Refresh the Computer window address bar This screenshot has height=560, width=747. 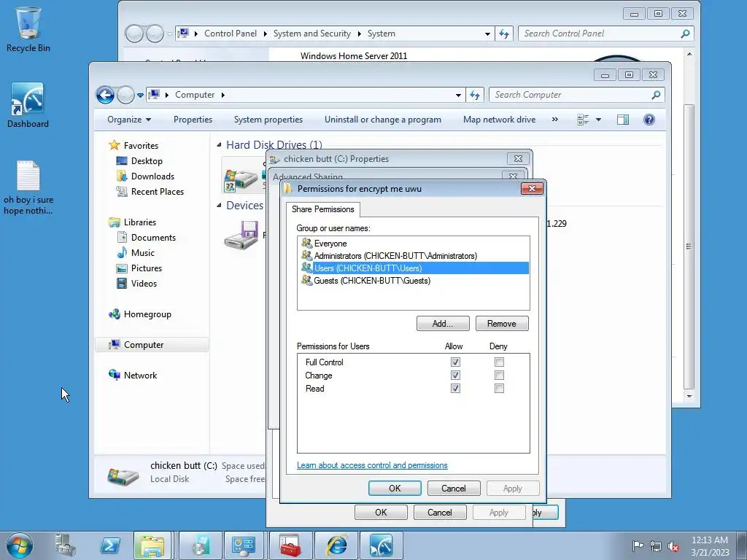pyautogui.click(x=474, y=95)
